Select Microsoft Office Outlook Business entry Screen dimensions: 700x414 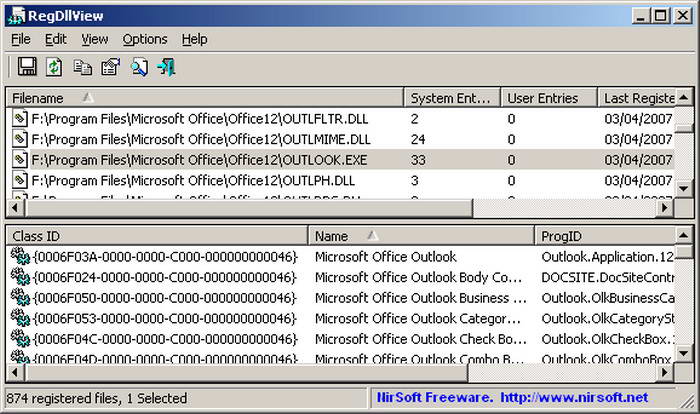click(x=421, y=297)
